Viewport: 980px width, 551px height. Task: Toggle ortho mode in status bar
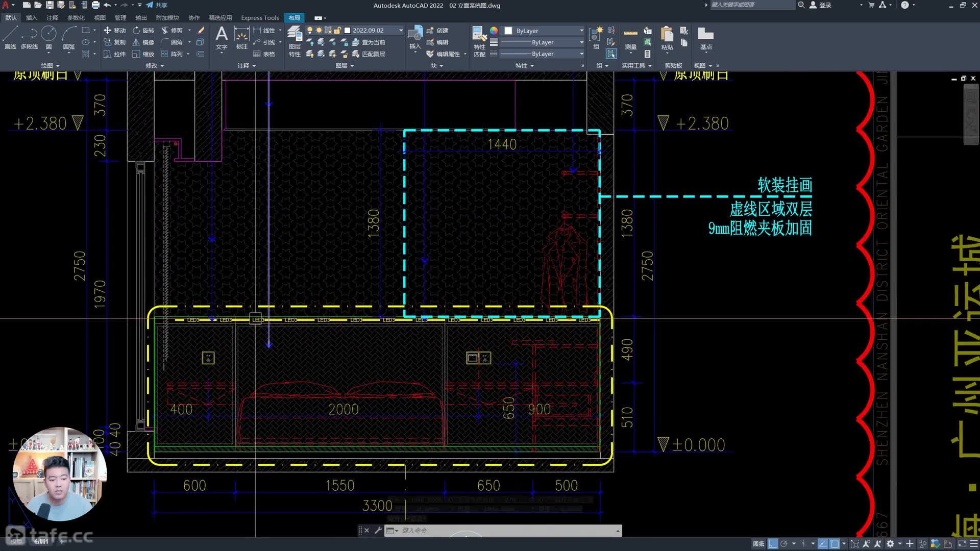pyautogui.click(x=773, y=544)
